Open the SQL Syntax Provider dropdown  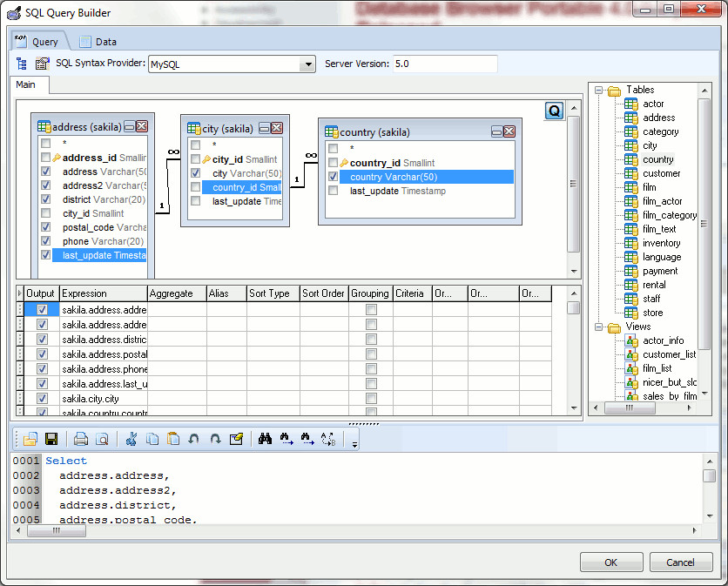coord(307,64)
